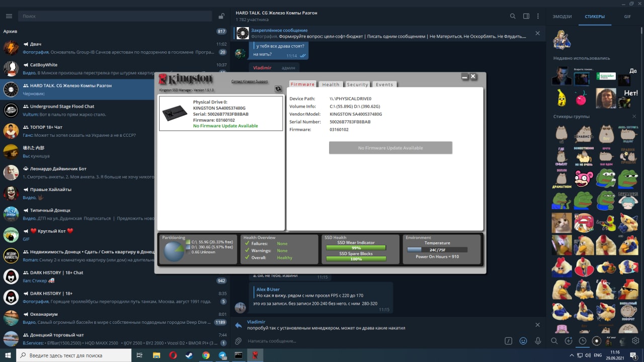Open the Архив folder row

click(x=115, y=31)
